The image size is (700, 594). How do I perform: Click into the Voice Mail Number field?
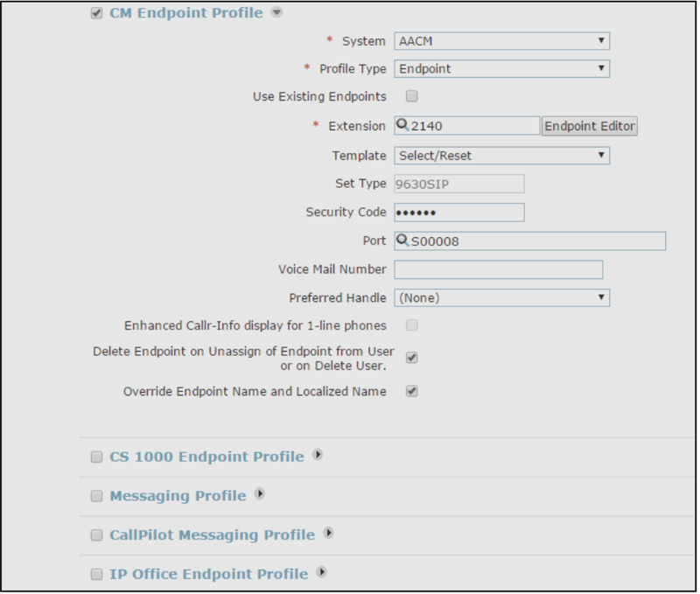click(x=498, y=269)
